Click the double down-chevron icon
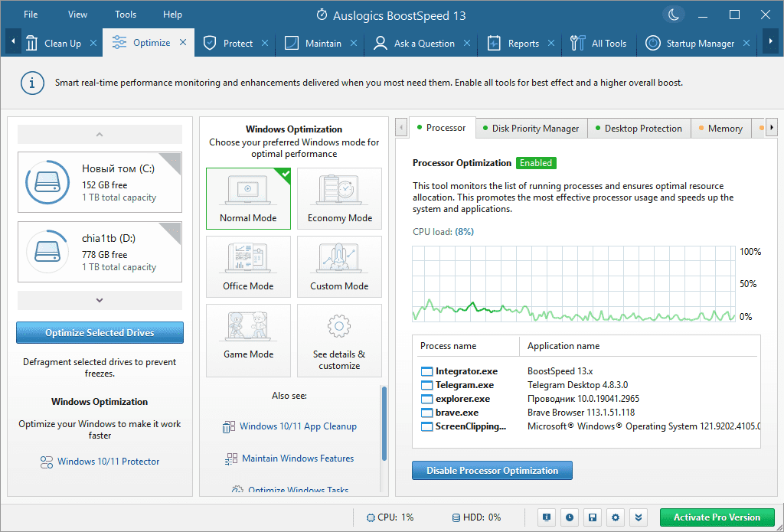784x532 pixels. pos(639,517)
